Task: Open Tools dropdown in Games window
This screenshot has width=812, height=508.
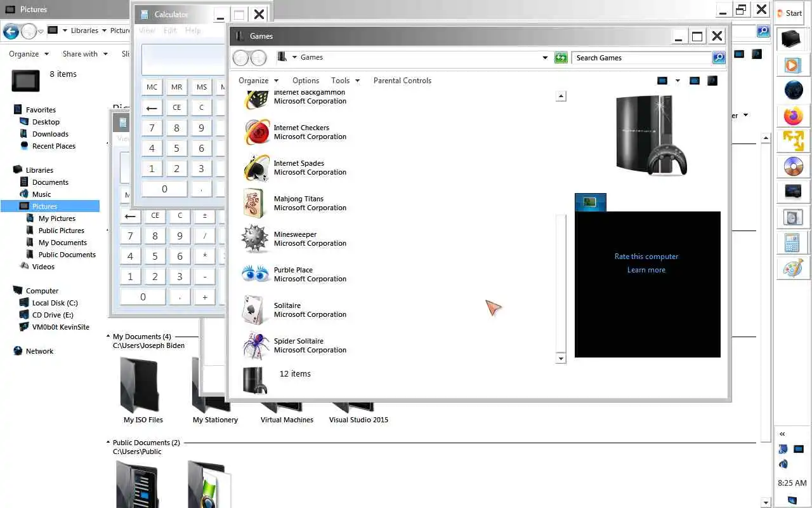Action: pyautogui.click(x=345, y=81)
